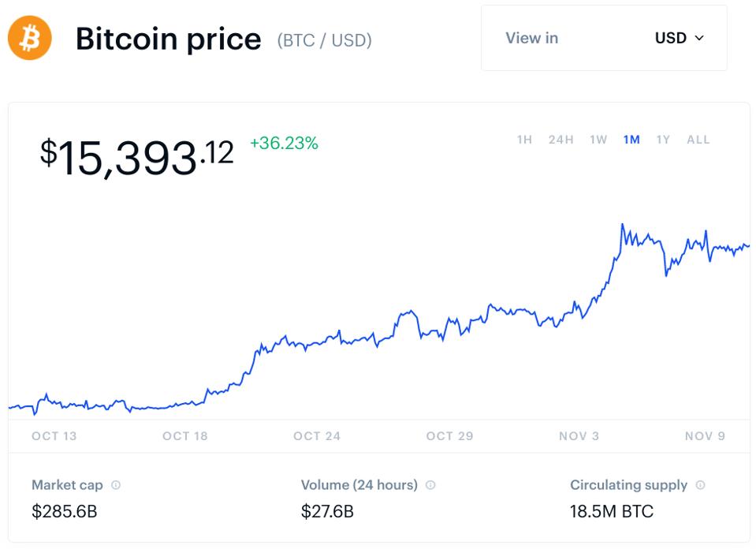Click the +36.23% change indicator
This screenshot has height=549, width=756.
click(x=284, y=144)
